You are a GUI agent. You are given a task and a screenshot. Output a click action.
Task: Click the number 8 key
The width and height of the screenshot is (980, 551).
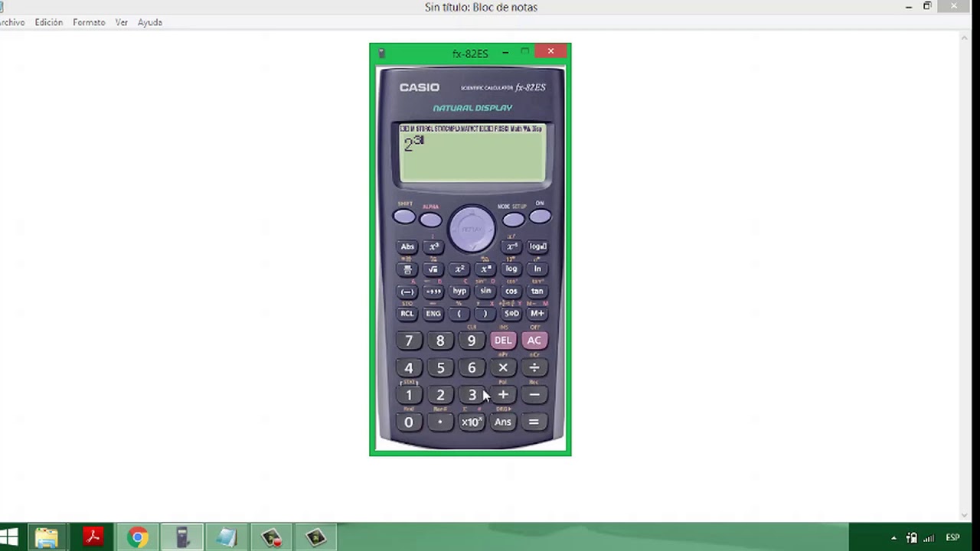point(440,341)
